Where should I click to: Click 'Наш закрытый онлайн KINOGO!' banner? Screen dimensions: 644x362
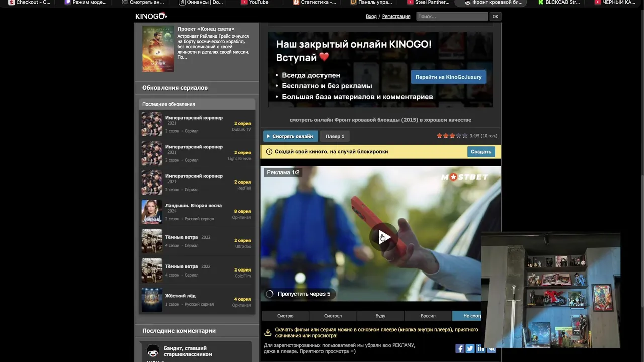tap(380, 70)
